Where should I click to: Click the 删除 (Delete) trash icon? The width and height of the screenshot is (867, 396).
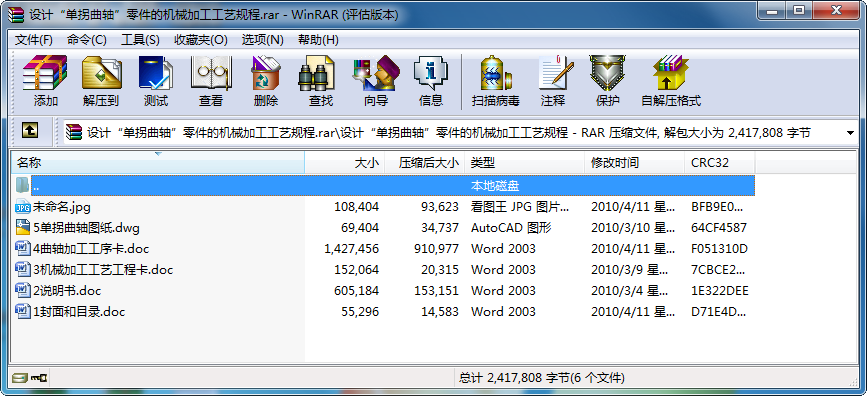(x=266, y=81)
